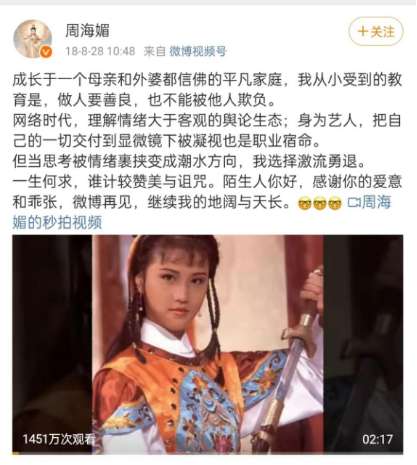Tap the last glasses emoji

tap(335, 203)
